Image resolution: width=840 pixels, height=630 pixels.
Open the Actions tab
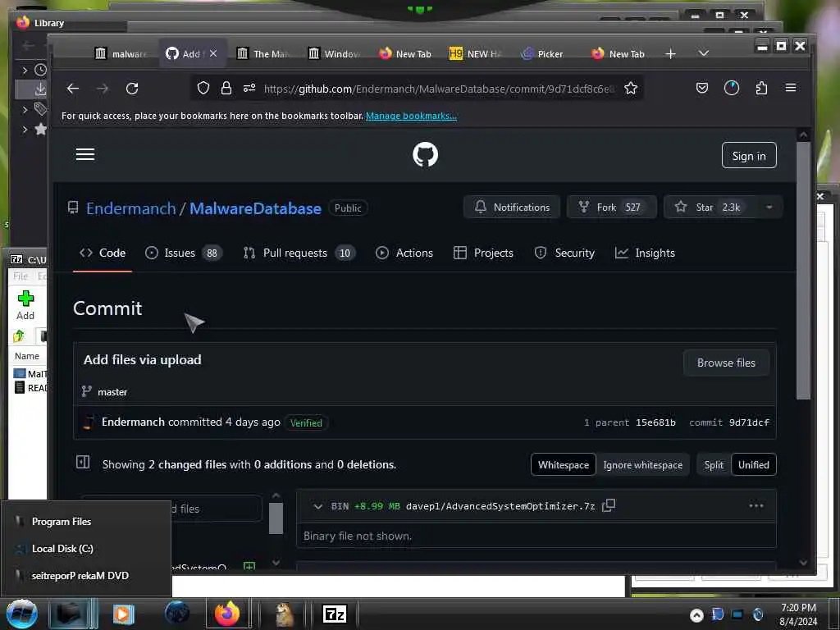pyautogui.click(x=404, y=253)
